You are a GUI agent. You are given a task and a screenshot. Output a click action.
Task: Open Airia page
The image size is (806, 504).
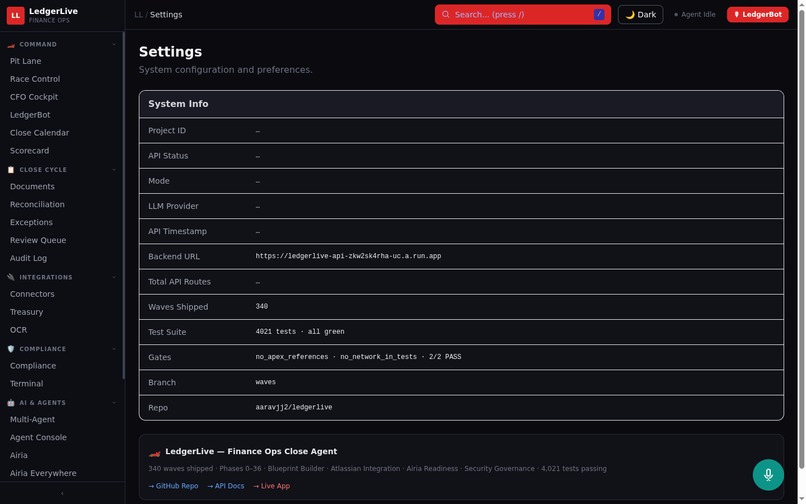tap(19, 455)
